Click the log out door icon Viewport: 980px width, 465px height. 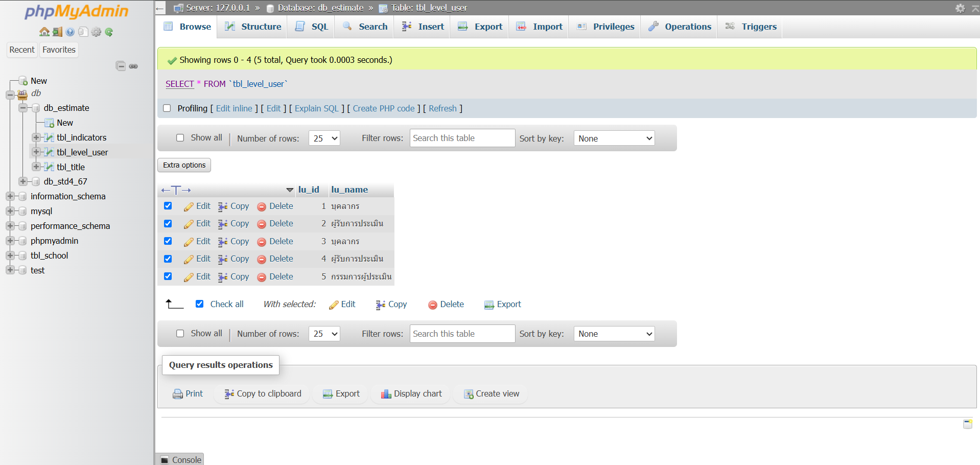(57, 32)
